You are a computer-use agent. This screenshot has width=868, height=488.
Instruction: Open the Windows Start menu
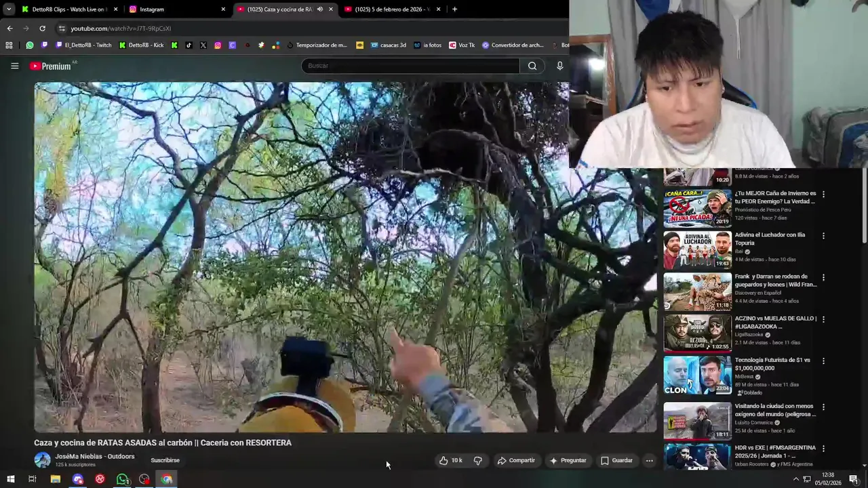10,479
